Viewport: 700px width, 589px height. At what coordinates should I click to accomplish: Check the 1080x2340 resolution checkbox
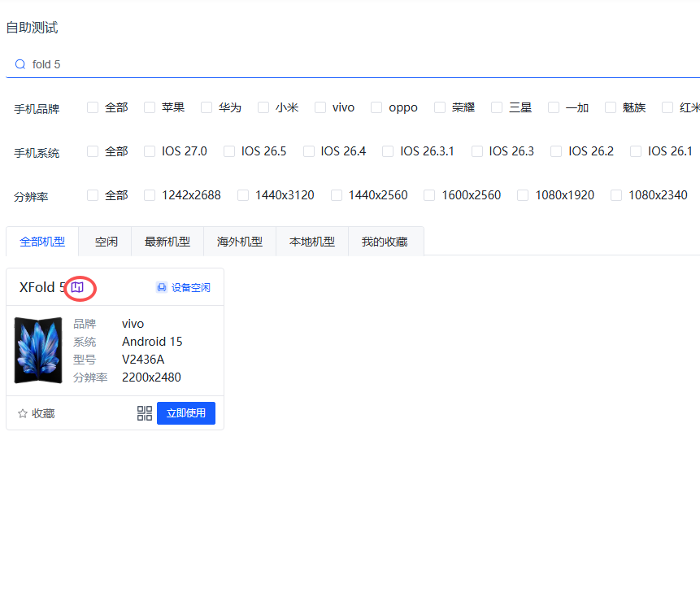616,195
